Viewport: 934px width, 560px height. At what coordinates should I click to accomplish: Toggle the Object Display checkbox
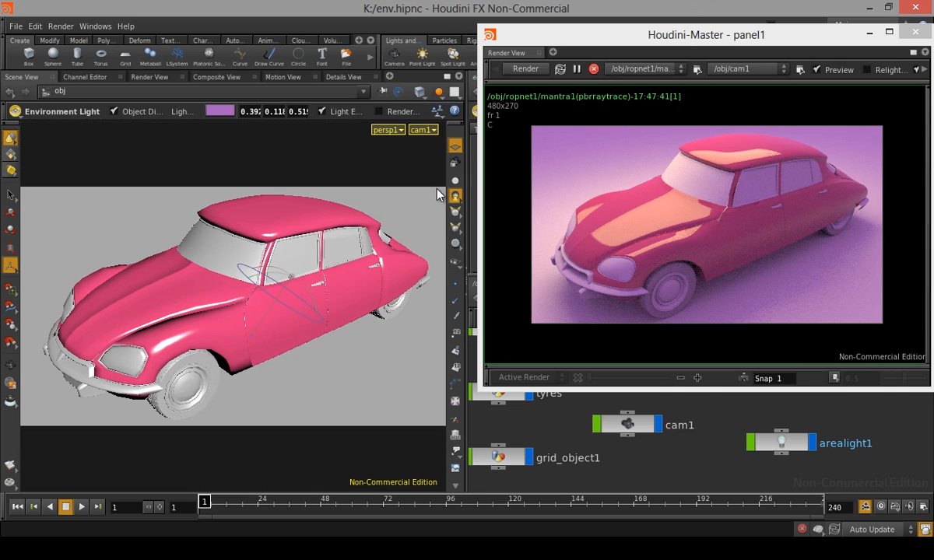click(114, 111)
